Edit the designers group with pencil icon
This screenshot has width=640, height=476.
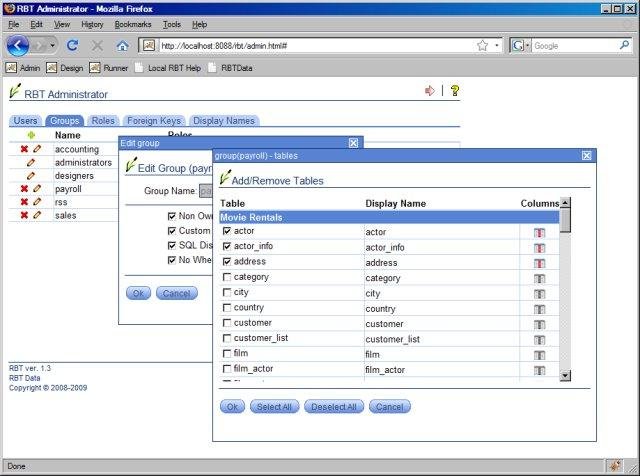tap(31, 176)
